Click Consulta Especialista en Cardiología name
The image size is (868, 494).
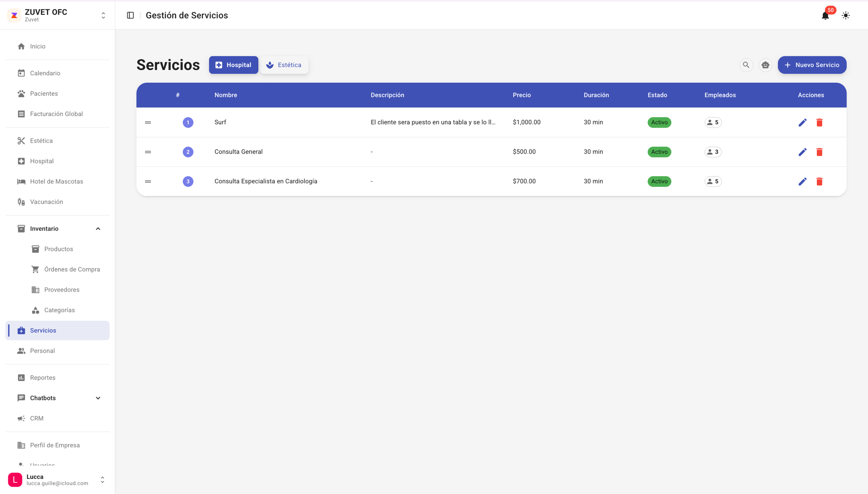(266, 181)
